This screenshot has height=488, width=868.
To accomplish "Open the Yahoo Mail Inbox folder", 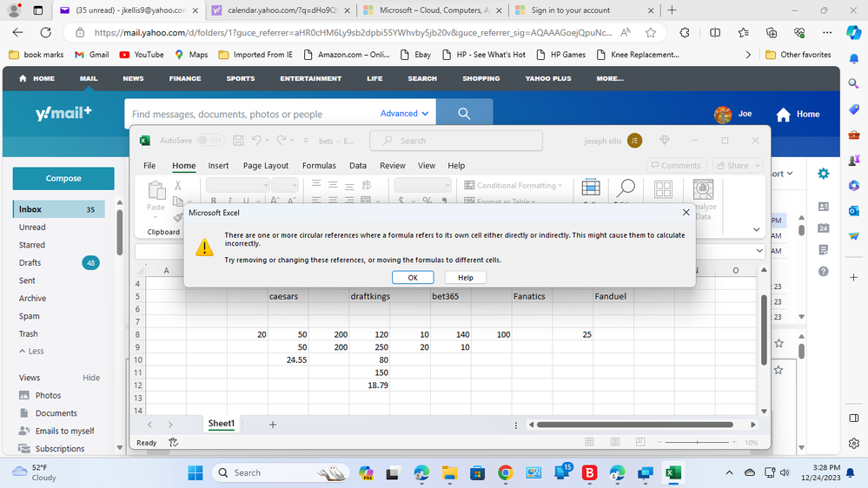I will point(59,209).
